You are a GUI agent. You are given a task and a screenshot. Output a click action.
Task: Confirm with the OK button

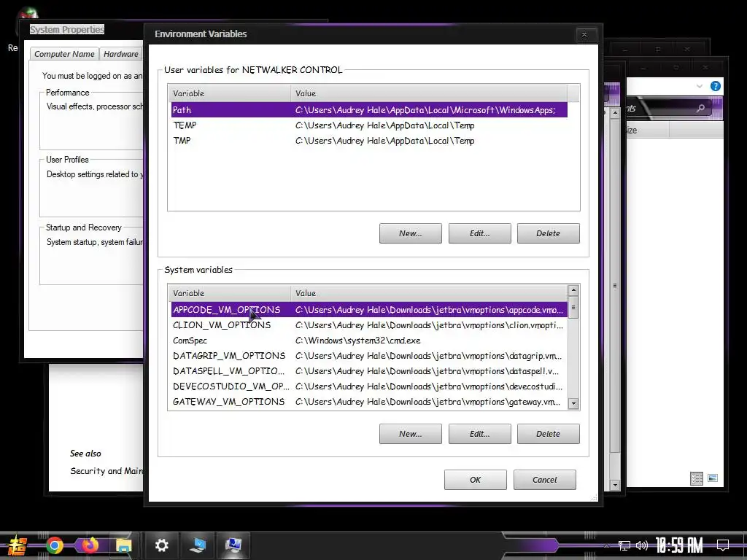coord(476,480)
